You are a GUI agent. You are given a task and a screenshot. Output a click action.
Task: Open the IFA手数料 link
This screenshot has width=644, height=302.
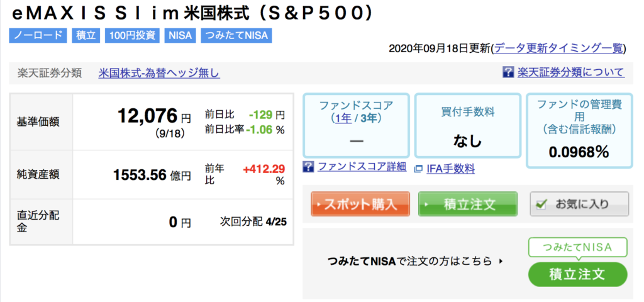(x=450, y=169)
